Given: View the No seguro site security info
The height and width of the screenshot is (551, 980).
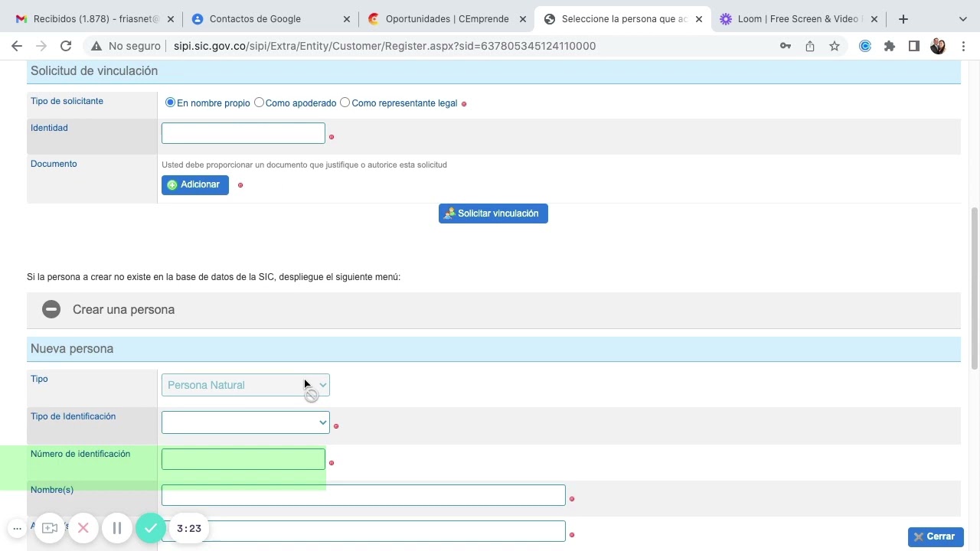Looking at the screenshot, I should point(126,46).
